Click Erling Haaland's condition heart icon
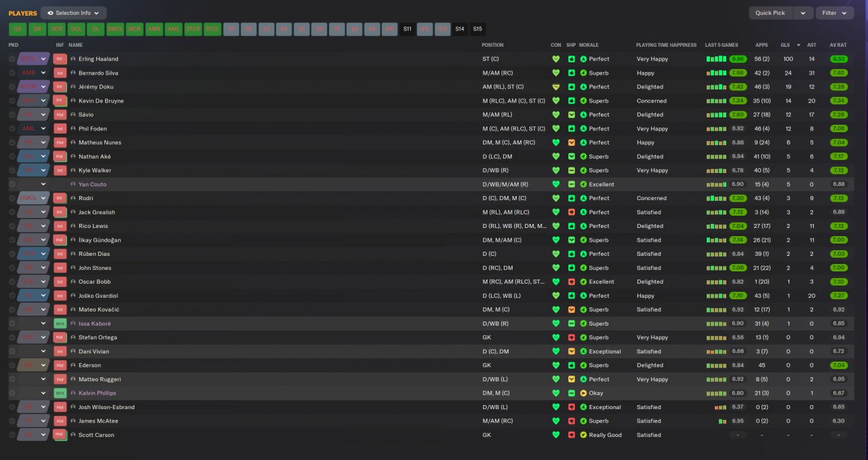The image size is (868, 460). coord(556,59)
